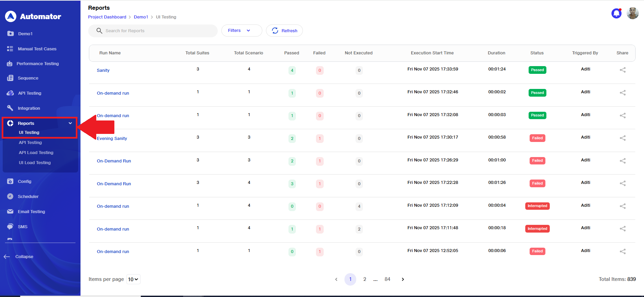This screenshot has width=644, height=297.
Task: Open the user profile avatar
Action: (633, 13)
